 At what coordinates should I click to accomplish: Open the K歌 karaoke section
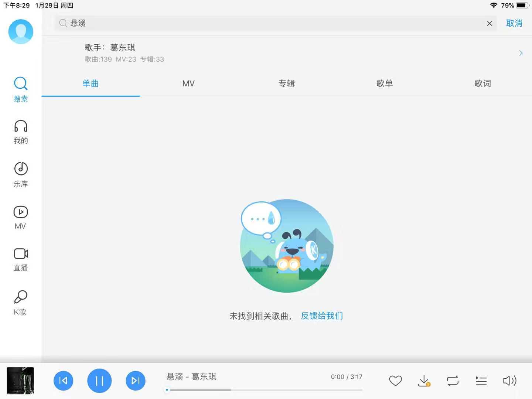tap(21, 303)
